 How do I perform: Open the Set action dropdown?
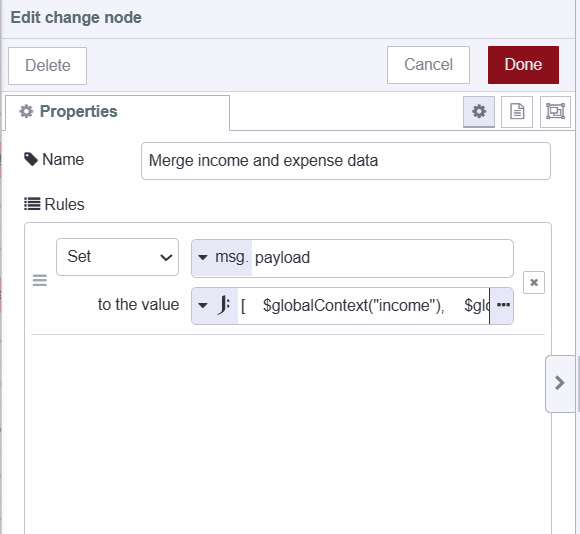tap(117, 257)
